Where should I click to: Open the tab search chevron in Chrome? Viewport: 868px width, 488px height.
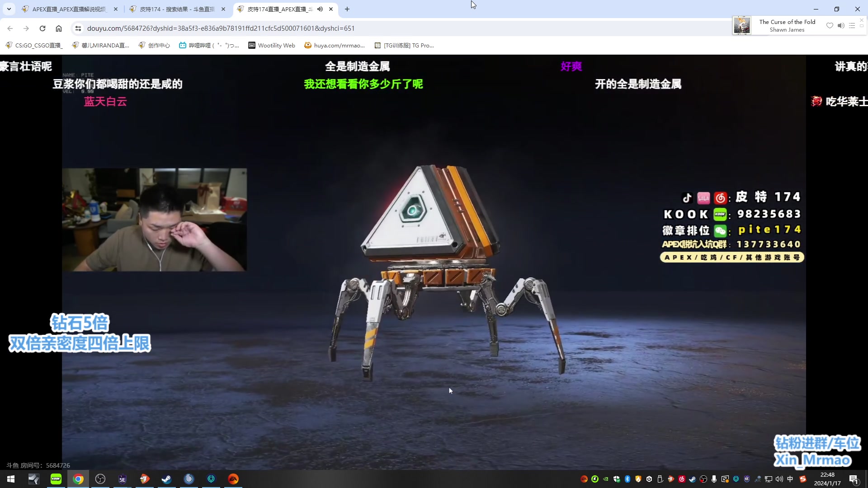click(x=9, y=9)
